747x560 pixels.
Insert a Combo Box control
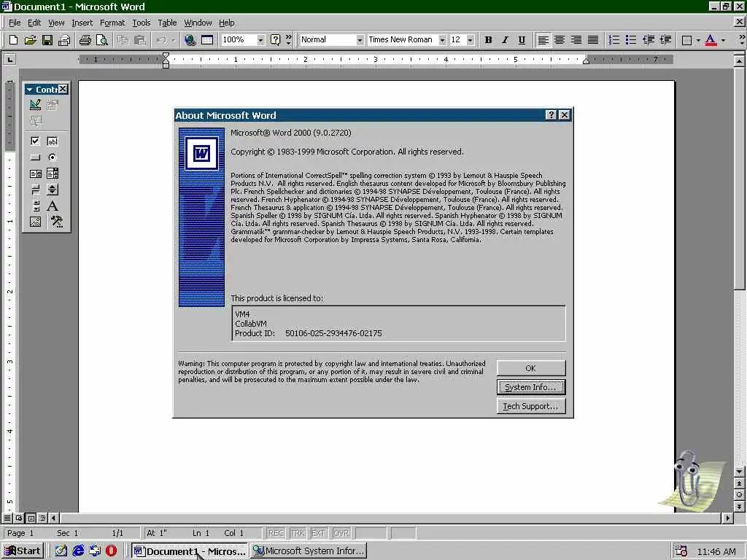[x=53, y=174]
